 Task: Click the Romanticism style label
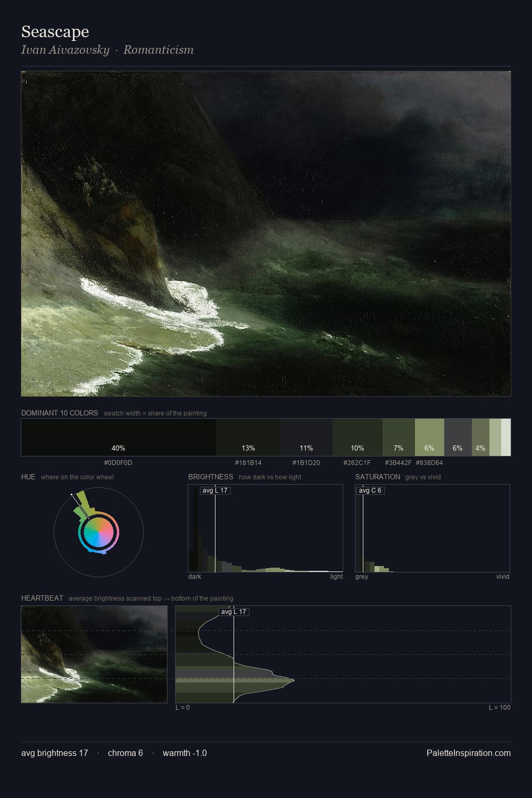pyautogui.click(x=159, y=50)
